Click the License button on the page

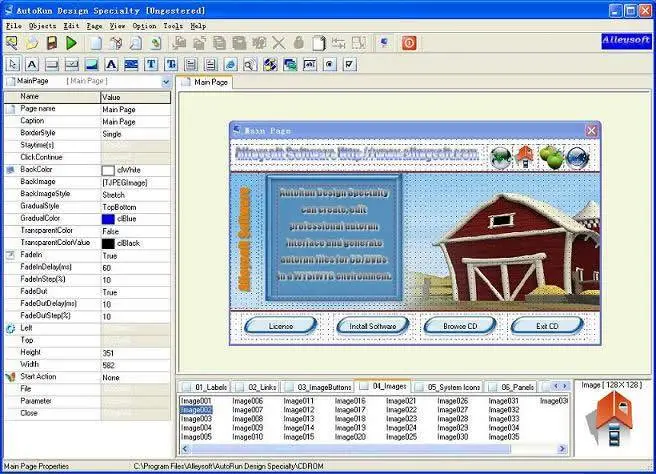(281, 326)
